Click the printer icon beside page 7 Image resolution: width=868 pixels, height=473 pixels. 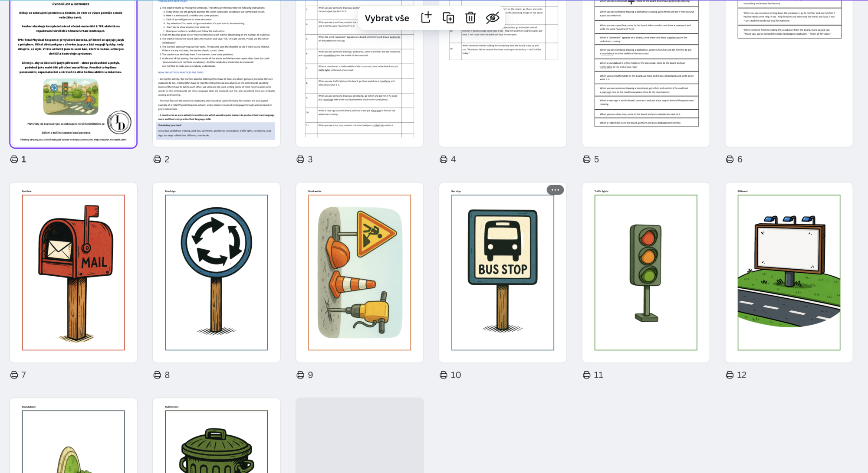(x=14, y=375)
